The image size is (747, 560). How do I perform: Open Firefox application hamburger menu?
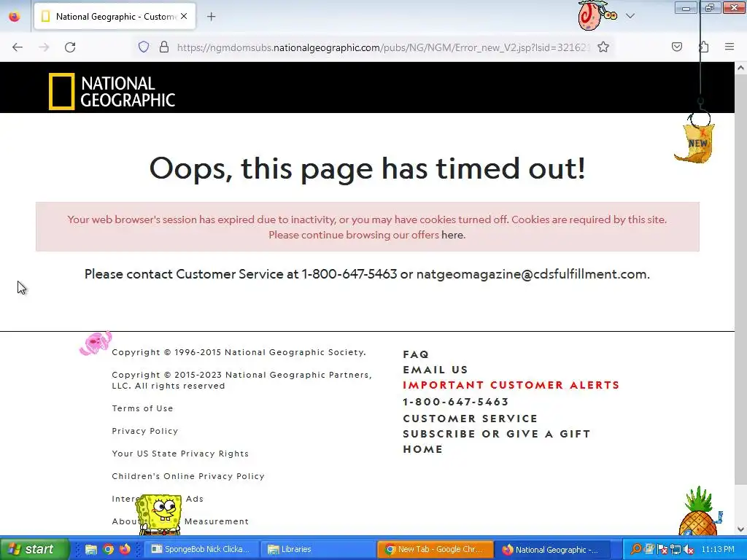coord(729,47)
